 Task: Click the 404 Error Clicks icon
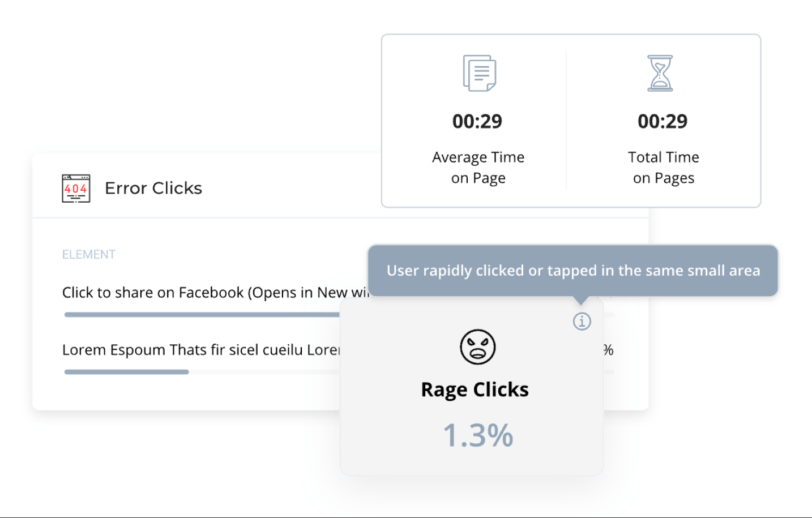click(x=76, y=189)
